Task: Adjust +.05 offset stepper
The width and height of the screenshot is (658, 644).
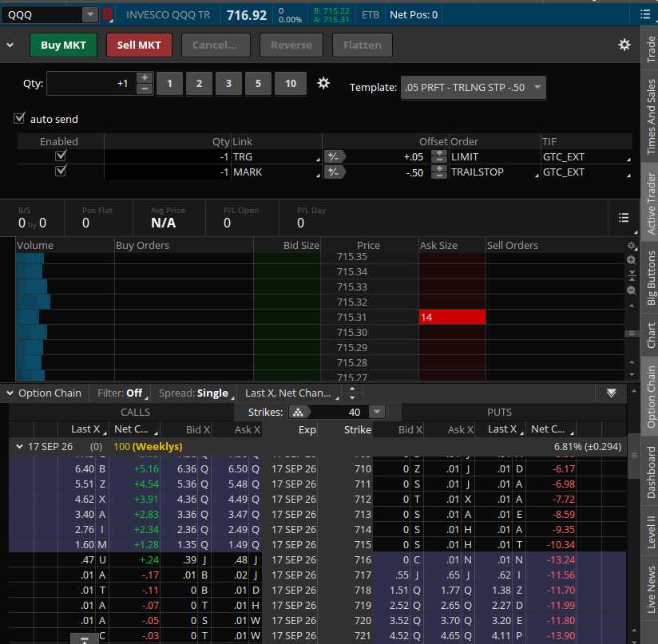Action: [x=439, y=156]
